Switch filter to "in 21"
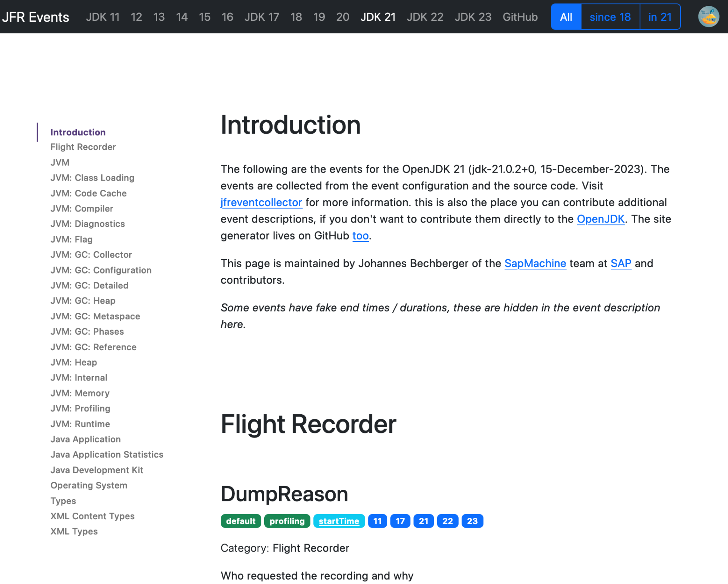Screen dimensions: 728x584 tap(660, 16)
